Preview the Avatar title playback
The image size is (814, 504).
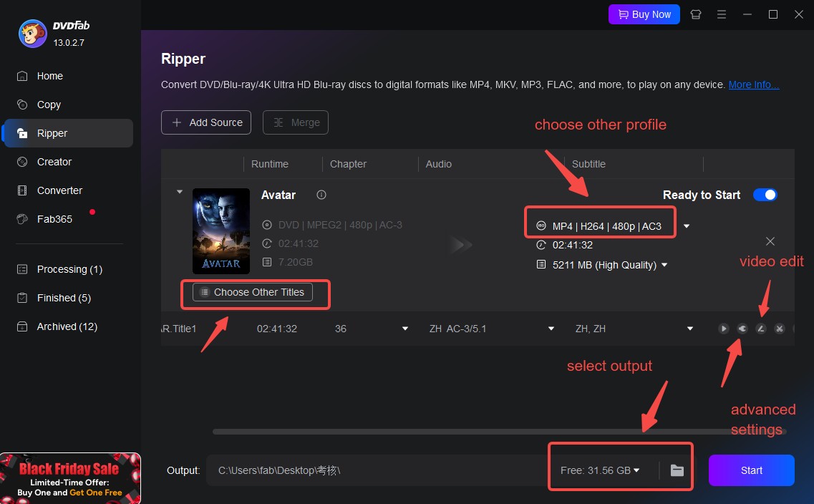coord(723,329)
